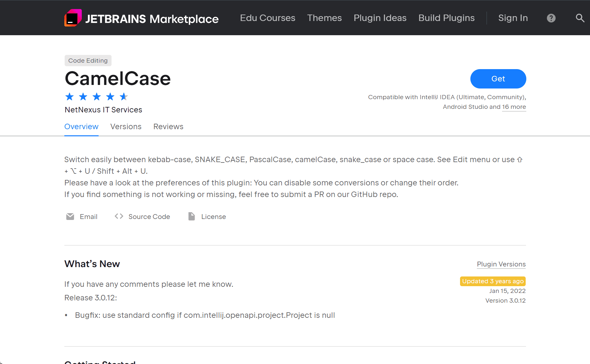Click the License document icon

[192, 216]
